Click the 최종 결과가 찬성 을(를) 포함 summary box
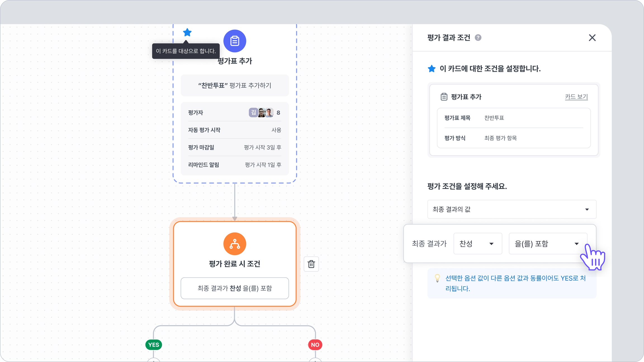 coord(235,288)
